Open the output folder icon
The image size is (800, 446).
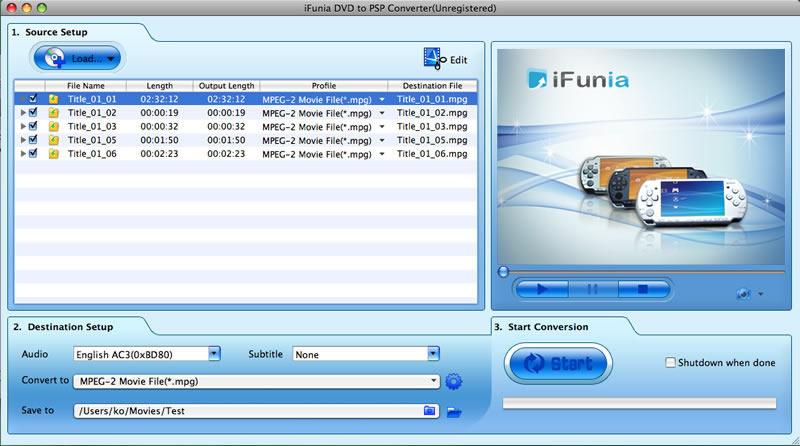point(454,412)
